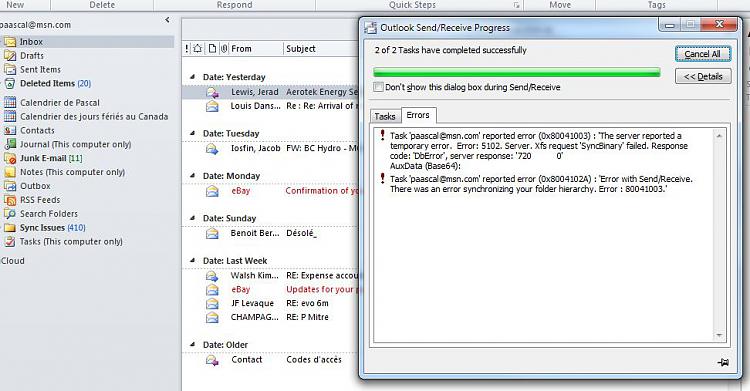Click envelope icon for Louis Dans message
The height and width of the screenshot is (391, 750).
(x=212, y=106)
